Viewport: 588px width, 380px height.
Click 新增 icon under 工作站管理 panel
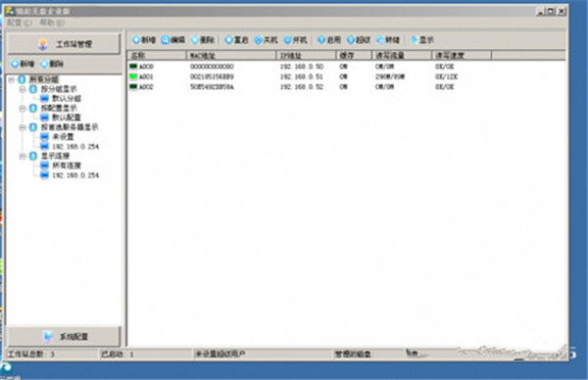(x=23, y=64)
